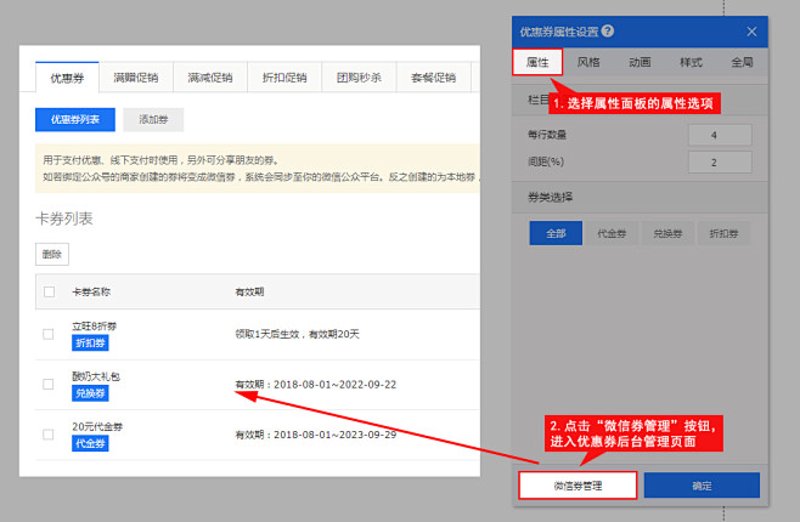The height and width of the screenshot is (522, 800).
Task: Open the 折扣促销 tab
Action: (284, 78)
